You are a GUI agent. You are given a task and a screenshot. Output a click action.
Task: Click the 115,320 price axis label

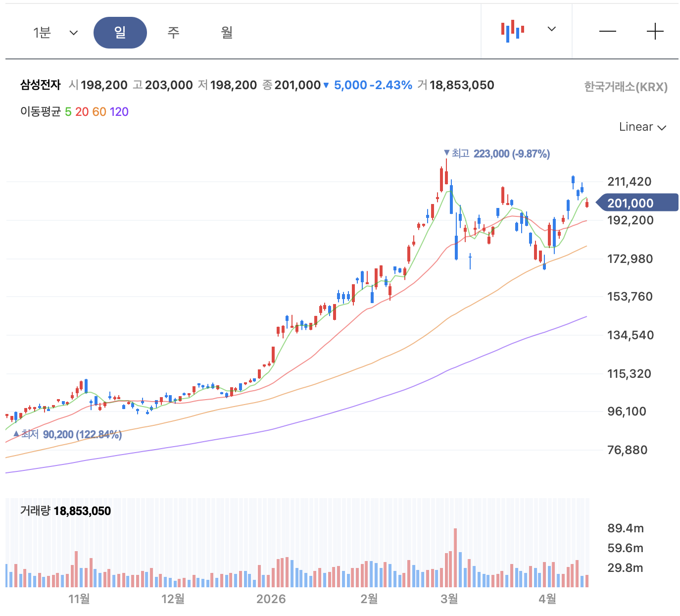[629, 374]
